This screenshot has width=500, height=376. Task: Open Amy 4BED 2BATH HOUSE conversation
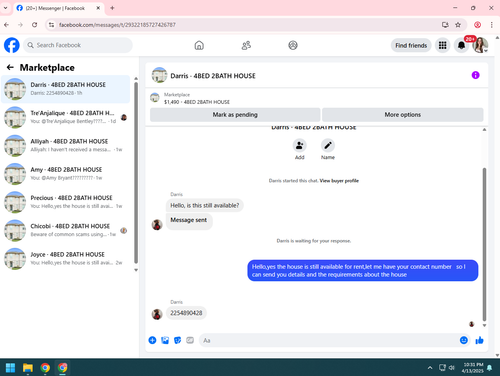coord(66,174)
